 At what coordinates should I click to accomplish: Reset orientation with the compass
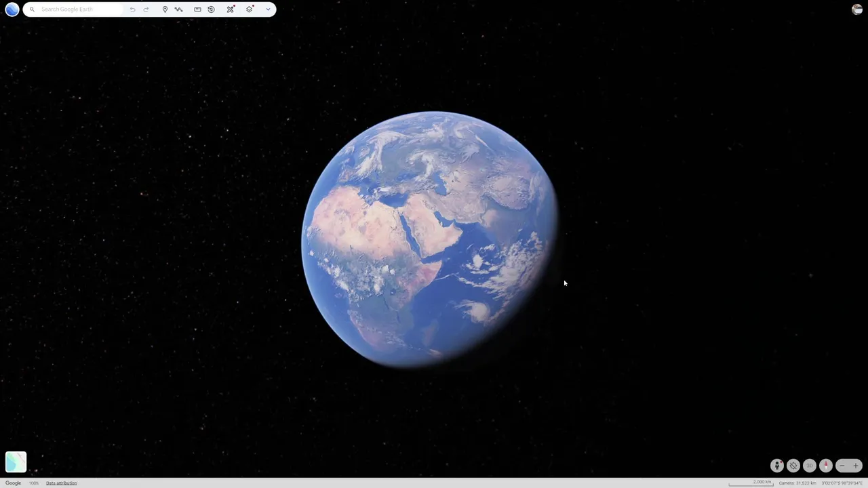pyautogui.click(x=826, y=466)
